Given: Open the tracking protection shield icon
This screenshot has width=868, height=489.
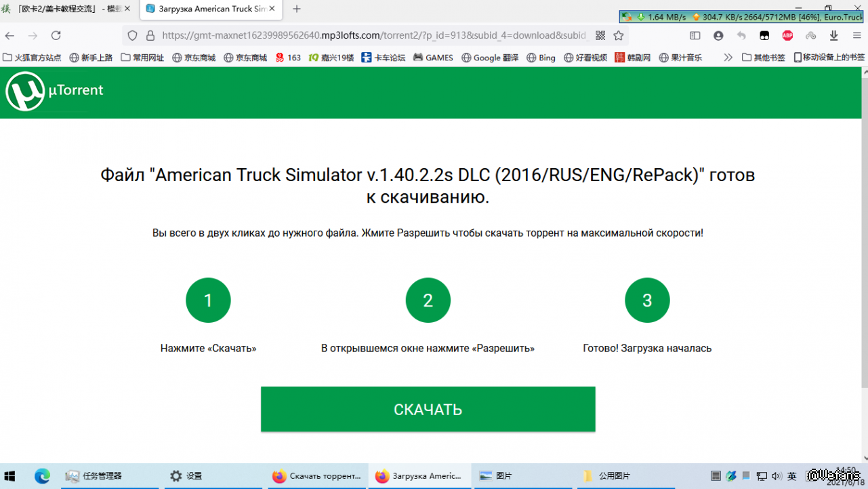Looking at the screenshot, I should click(x=133, y=35).
